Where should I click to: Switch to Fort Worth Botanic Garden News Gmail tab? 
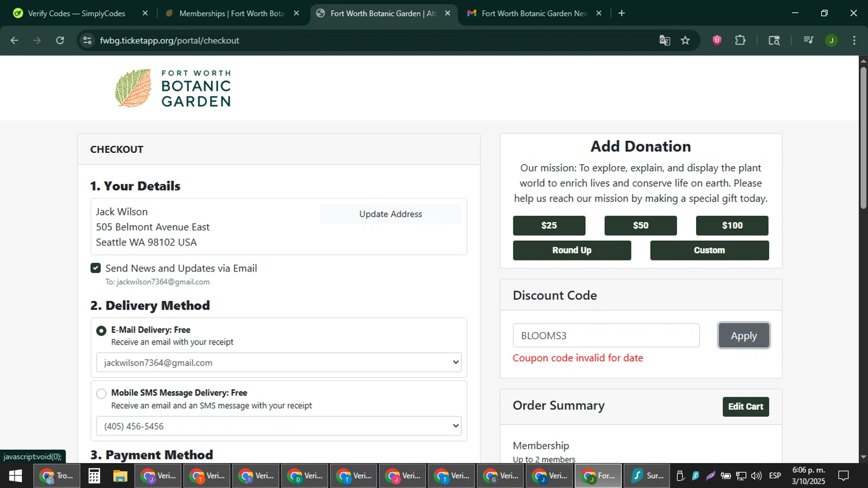tap(534, 13)
